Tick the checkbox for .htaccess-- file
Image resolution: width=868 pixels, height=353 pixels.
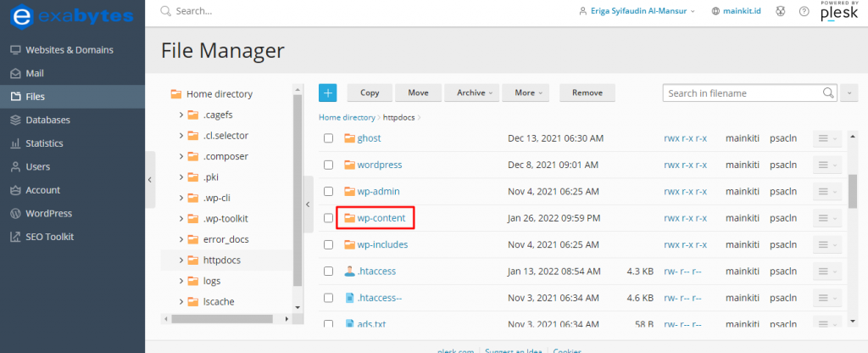click(x=328, y=298)
